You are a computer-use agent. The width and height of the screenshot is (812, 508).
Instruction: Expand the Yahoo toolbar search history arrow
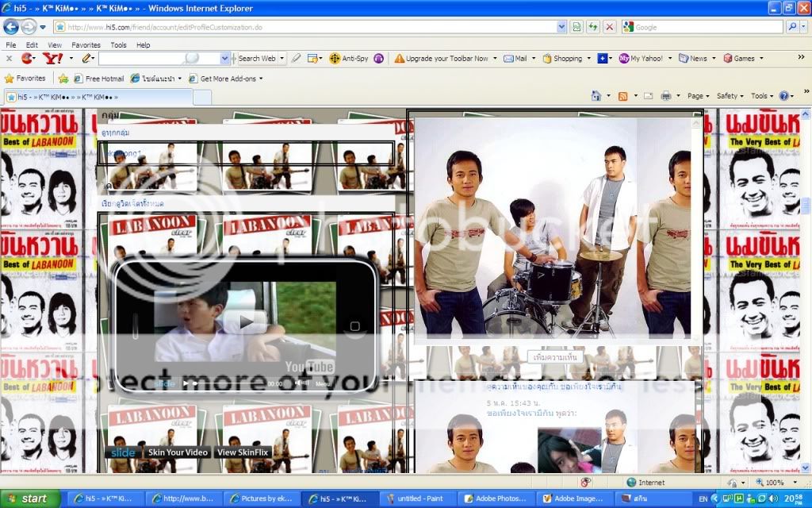pyautogui.click(x=224, y=59)
